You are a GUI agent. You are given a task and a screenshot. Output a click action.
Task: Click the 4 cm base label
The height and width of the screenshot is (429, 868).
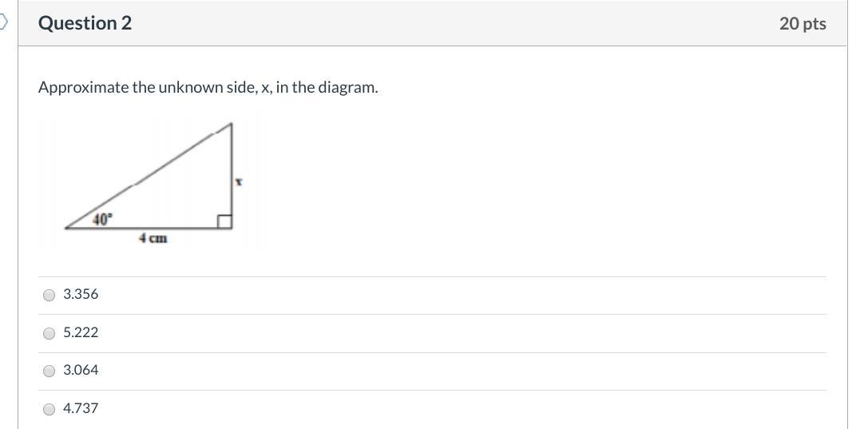point(153,238)
